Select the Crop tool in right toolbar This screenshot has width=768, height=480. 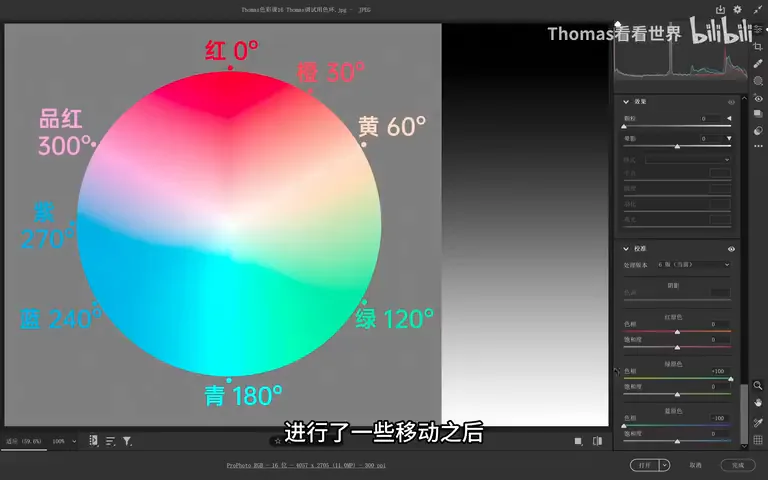pyautogui.click(x=758, y=47)
